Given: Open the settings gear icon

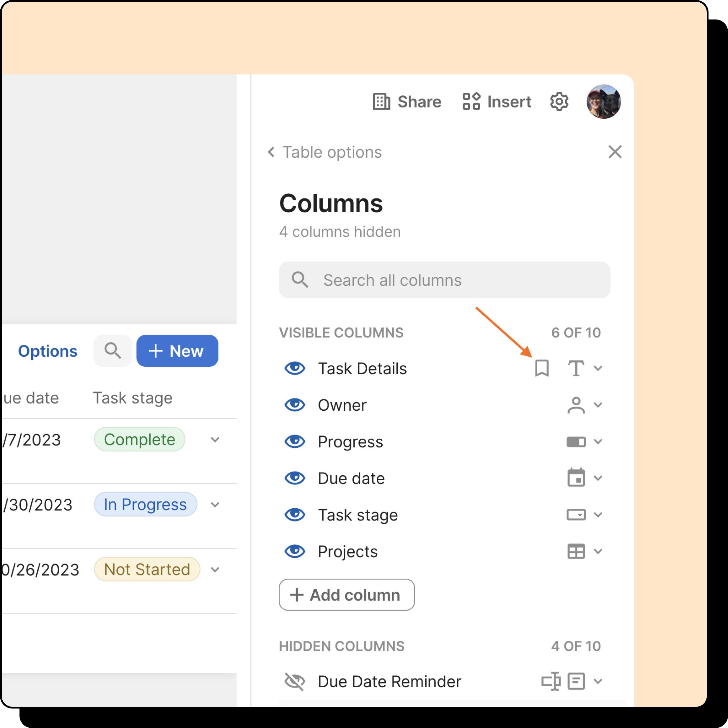Looking at the screenshot, I should (559, 102).
